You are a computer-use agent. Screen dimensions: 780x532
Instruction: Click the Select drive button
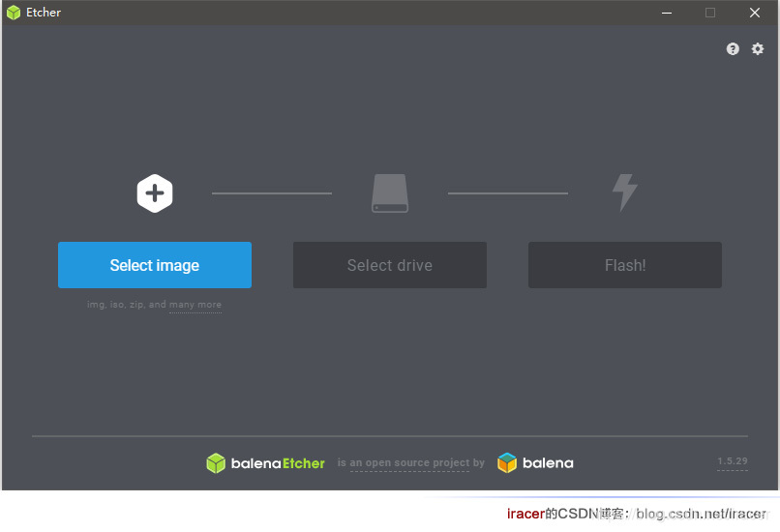click(390, 265)
